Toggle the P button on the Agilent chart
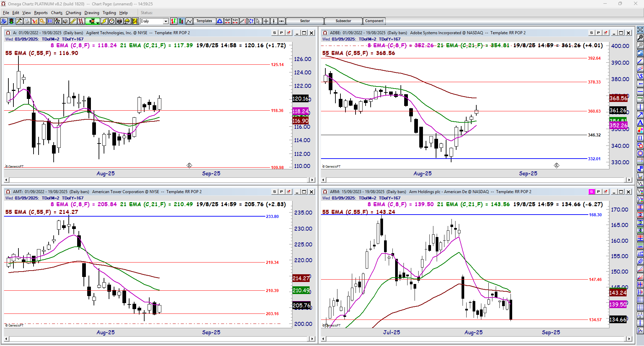Screen dimensions: 644x346 pyautogui.click(x=282, y=33)
